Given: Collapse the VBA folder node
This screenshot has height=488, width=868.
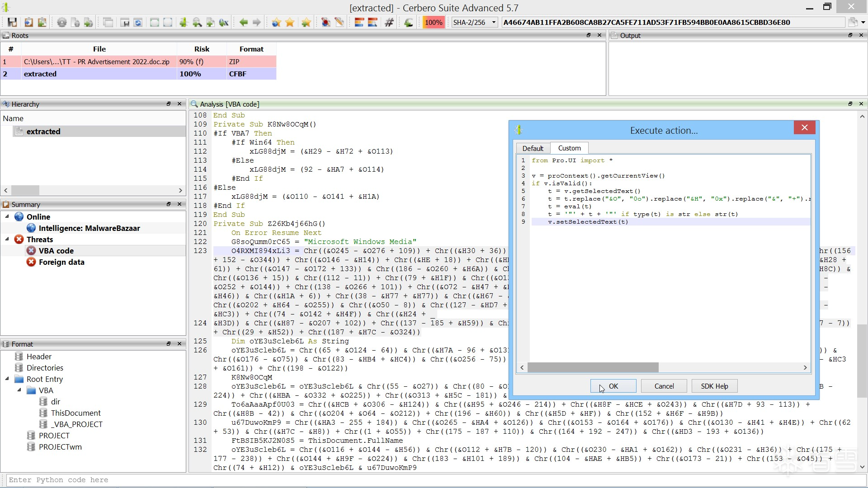Looking at the screenshot, I should pyautogui.click(x=19, y=390).
